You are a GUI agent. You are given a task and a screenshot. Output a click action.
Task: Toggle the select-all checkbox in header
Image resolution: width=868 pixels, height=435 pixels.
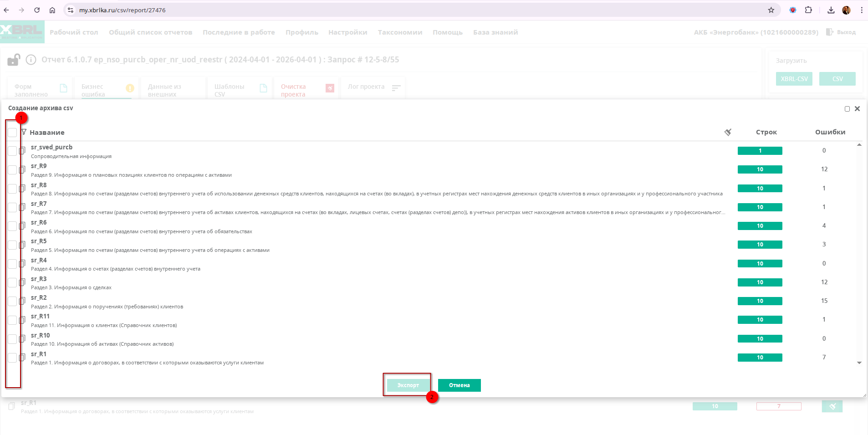point(12,133)
